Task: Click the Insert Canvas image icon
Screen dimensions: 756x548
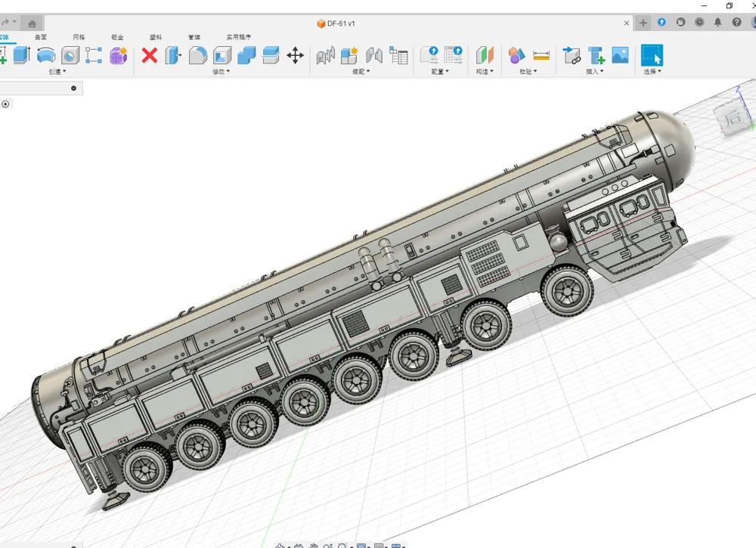Action: pyautogui.click(x=620, y=55)
